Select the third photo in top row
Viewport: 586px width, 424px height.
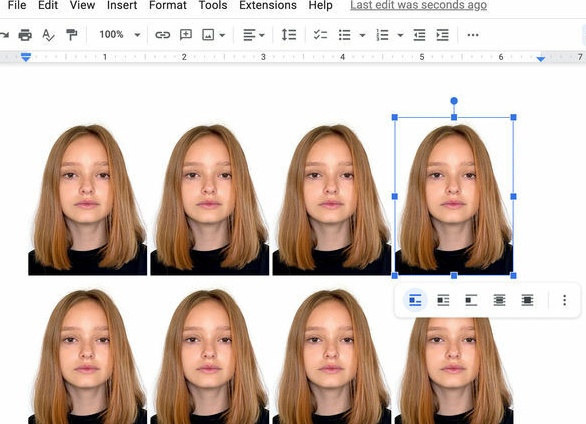click(332, 196)
